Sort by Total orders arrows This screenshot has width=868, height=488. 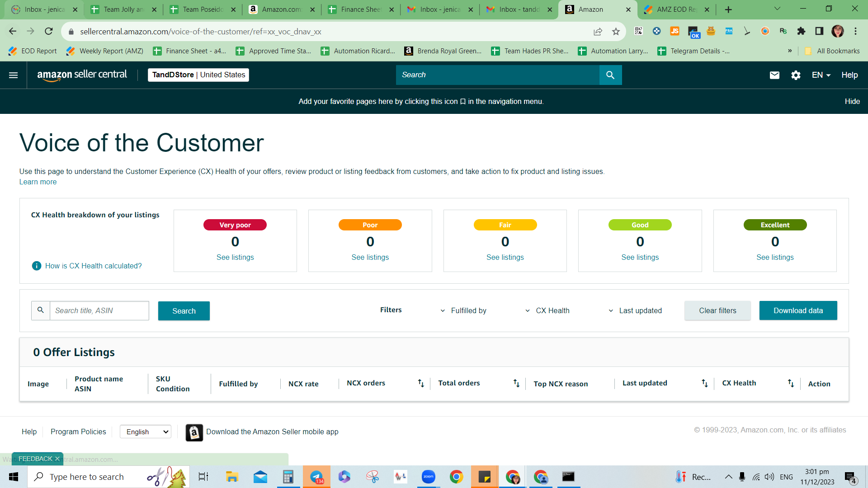(x=516, y=383)
